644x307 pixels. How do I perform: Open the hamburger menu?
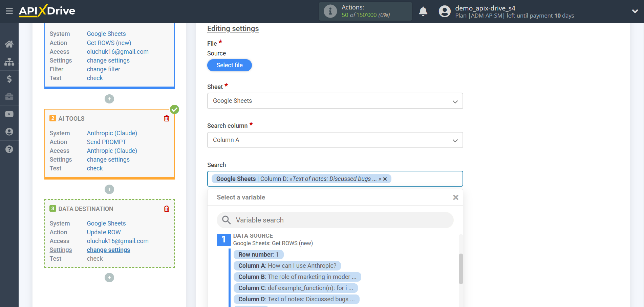(9, 11)
